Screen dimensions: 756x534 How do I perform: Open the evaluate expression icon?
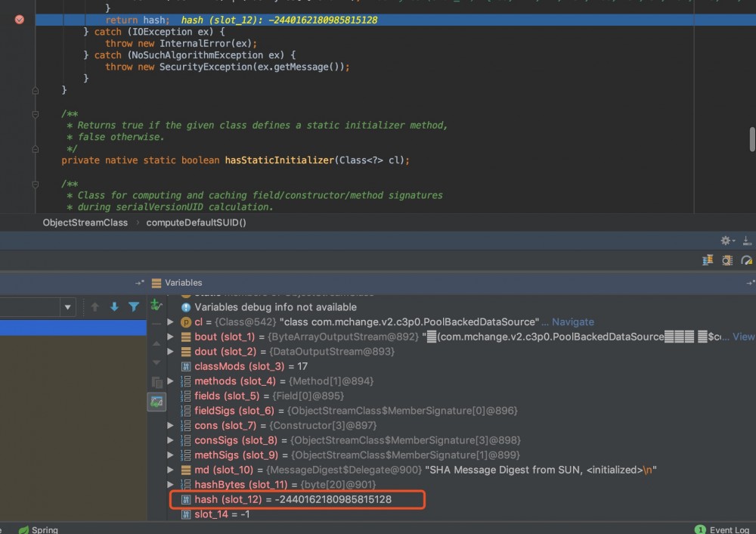(727, 260)
